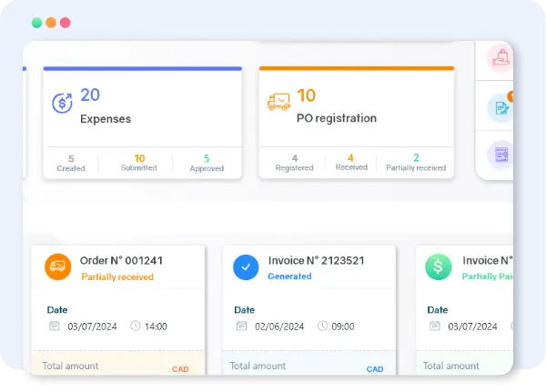Open the Order N° 001241 card title
Screen dimensions: 546x392
[122, 260]
